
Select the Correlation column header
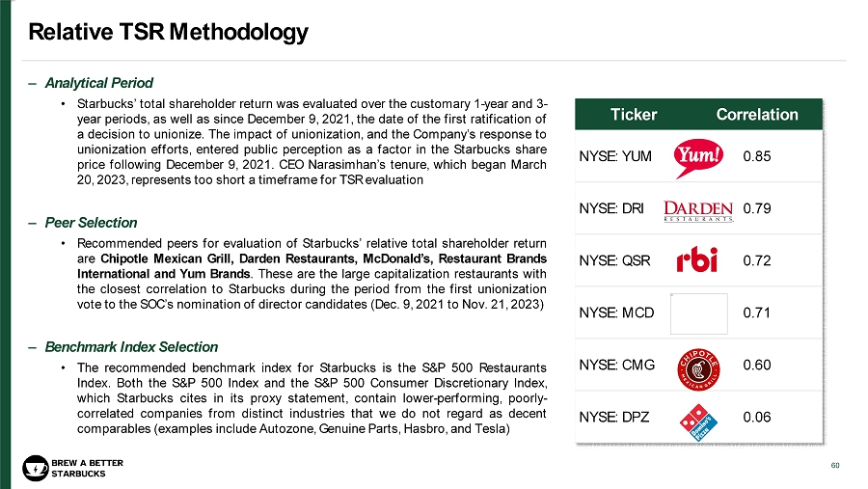click(x=757, y=115)
